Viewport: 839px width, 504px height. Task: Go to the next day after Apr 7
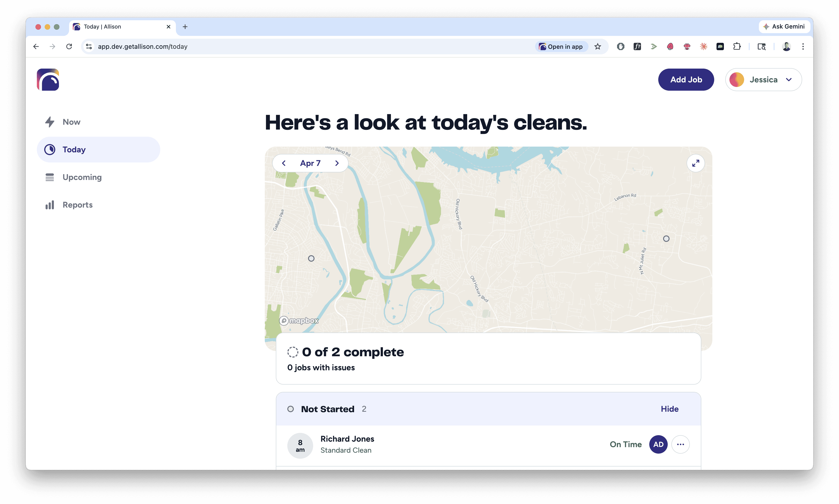pyautogui.click(x=337, y=163)
